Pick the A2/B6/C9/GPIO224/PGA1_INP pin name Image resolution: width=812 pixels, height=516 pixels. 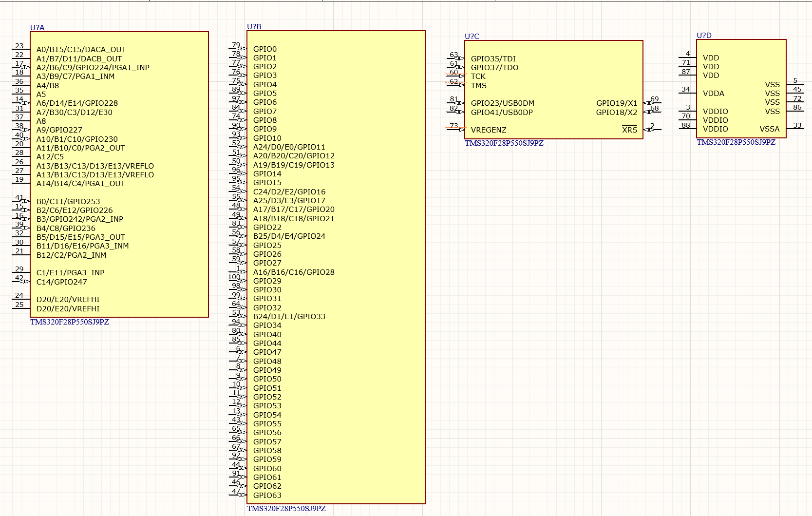(93, 68)
